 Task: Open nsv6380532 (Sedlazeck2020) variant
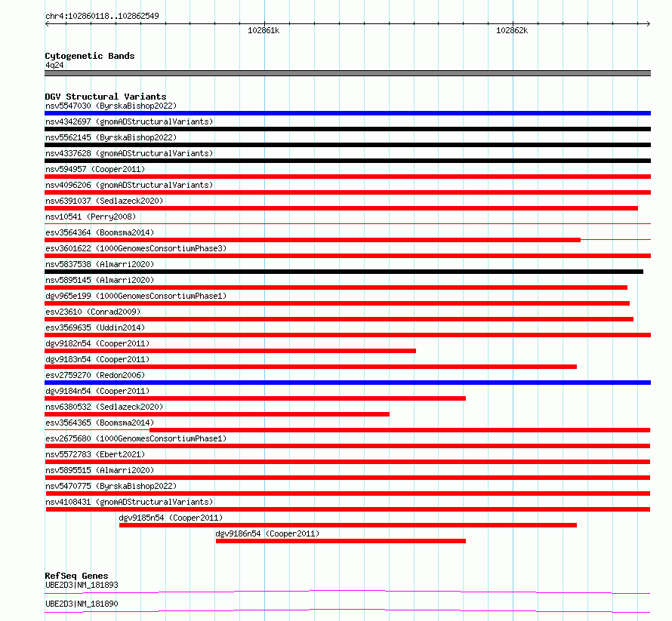[104, 407]
